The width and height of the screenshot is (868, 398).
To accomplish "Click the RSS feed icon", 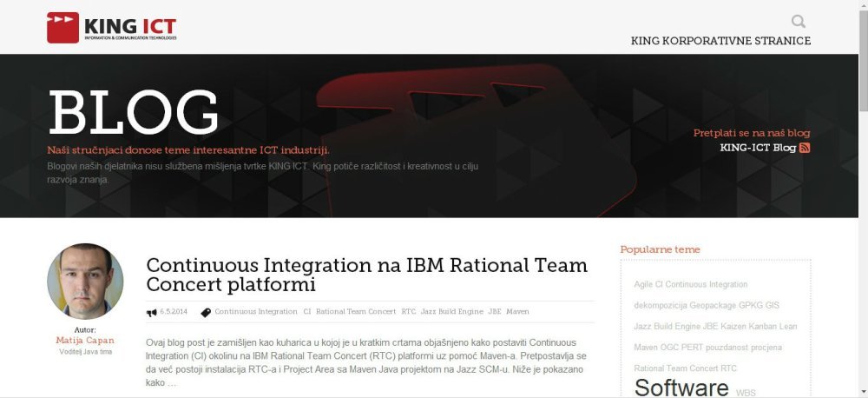I will [805, 148].
